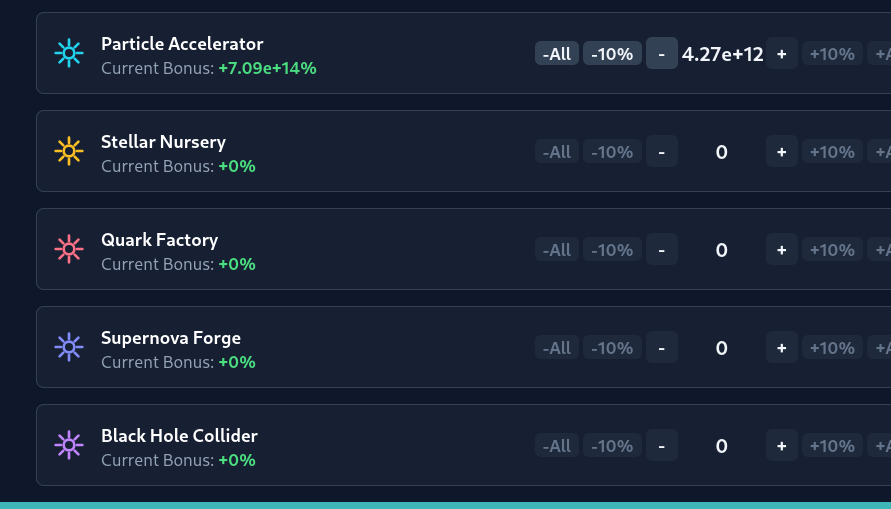Click the red Quark Factory sun icon
Image resolution: width=891 pixels, height=509 pixels.
pos(68,249)
